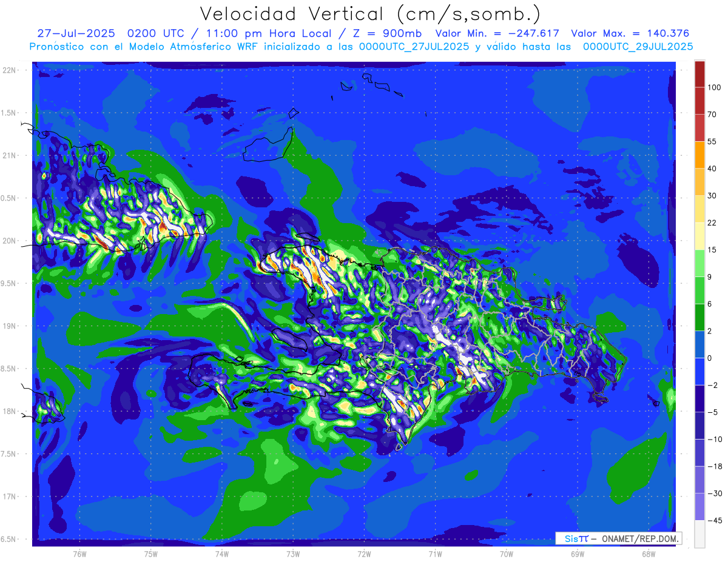Select the dark green swatch between 2 and 6

tap(699, 317)
